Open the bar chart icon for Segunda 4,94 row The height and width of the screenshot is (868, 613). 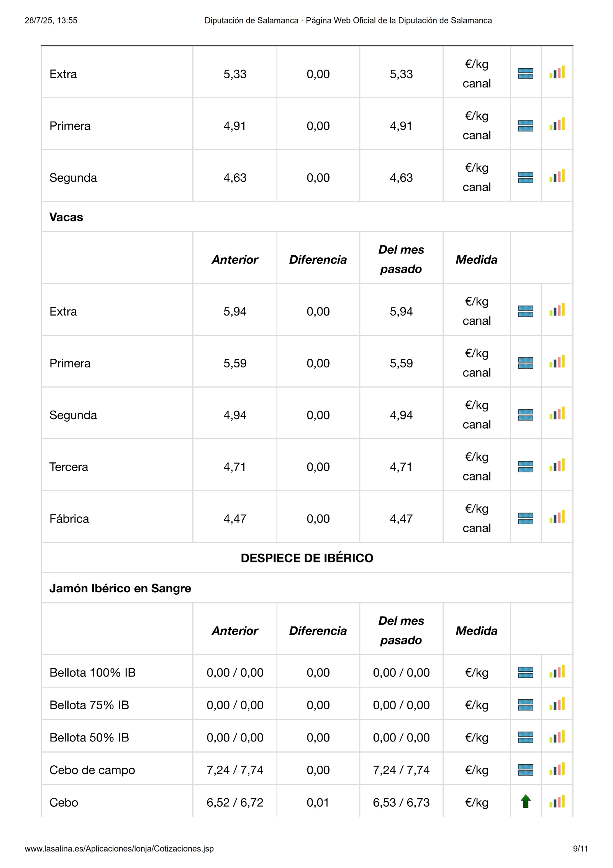(x=557, y=413)
